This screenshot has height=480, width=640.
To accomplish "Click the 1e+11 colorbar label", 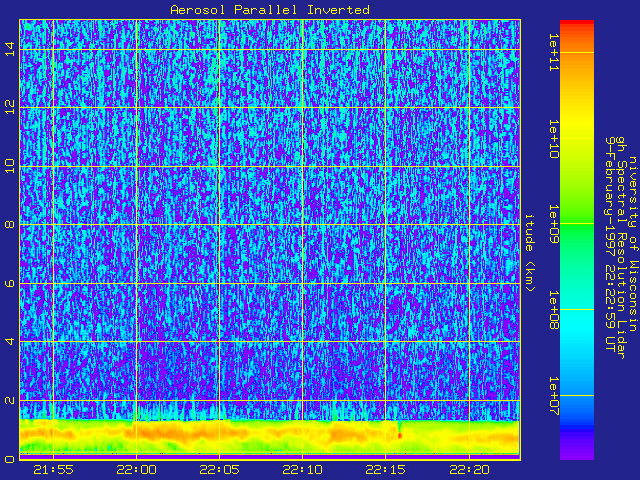I will tap(553, 53).
